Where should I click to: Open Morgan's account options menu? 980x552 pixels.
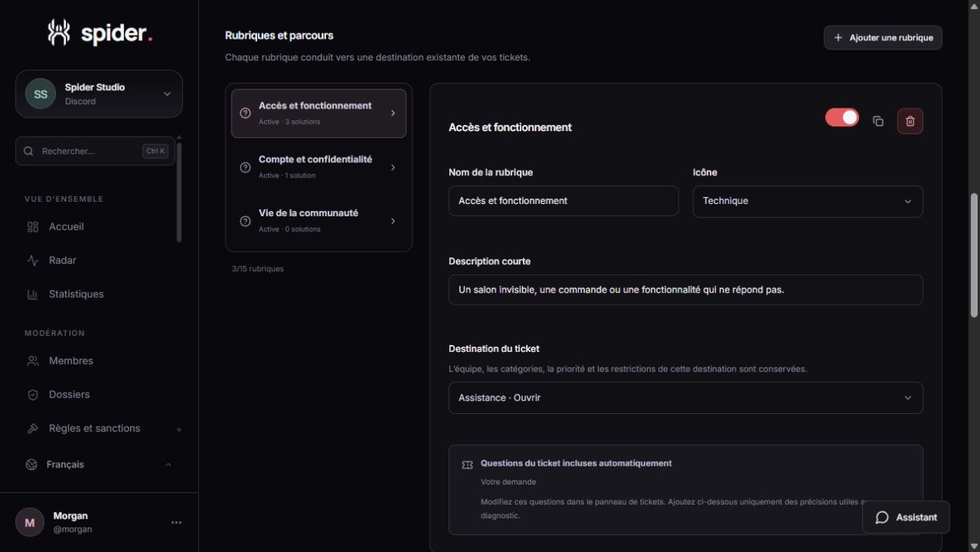[176, 523]
